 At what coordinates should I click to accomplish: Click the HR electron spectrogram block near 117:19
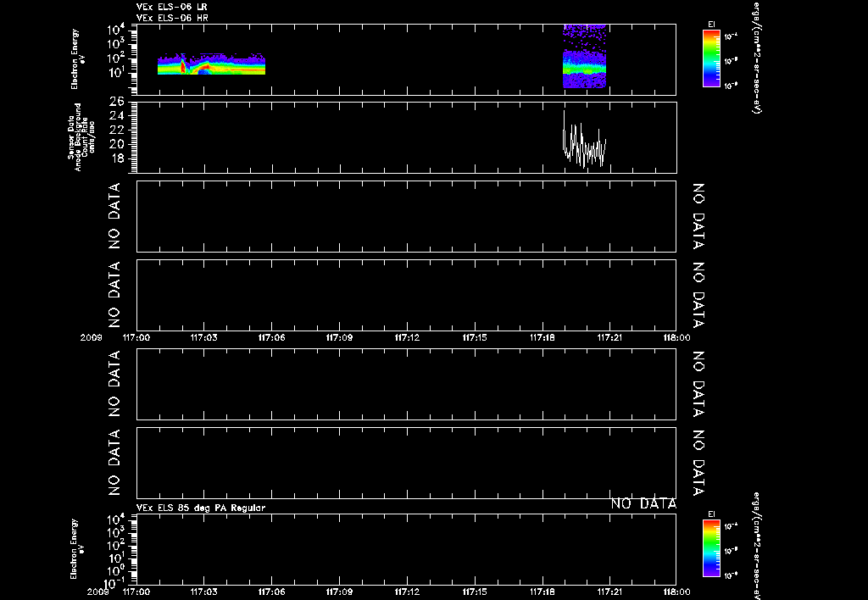pos(585,56)
